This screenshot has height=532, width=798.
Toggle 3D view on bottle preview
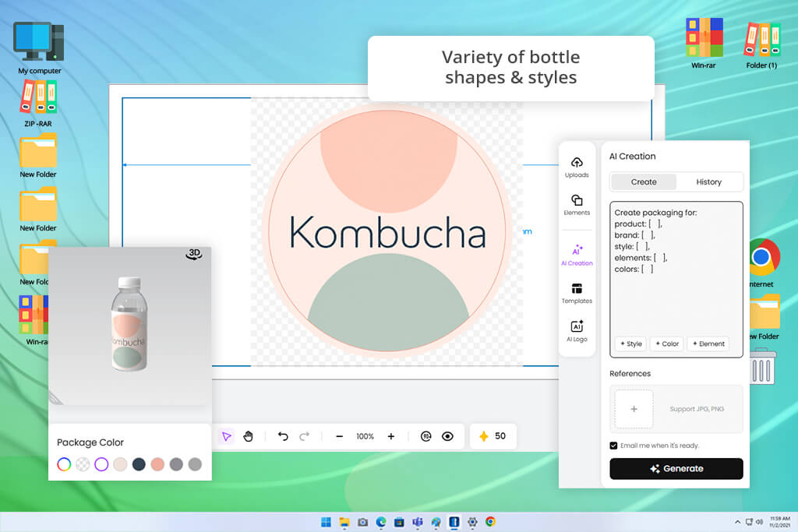coord(194,254)
